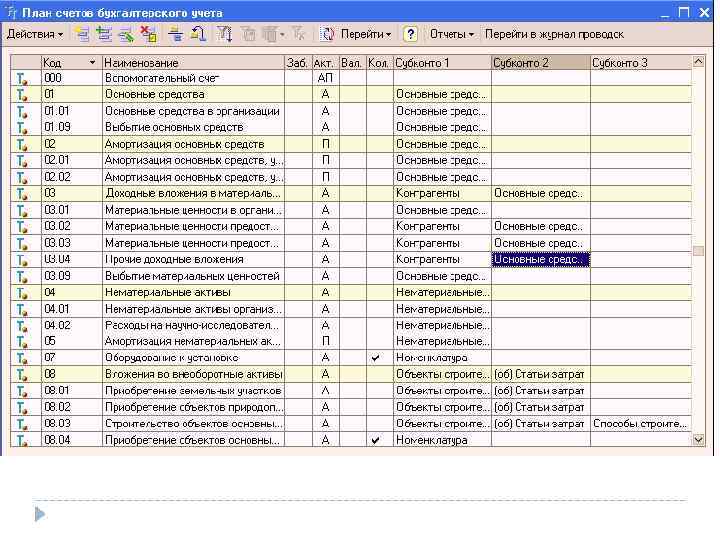720x540 pixels.
Task: Click the set filter and sort icon
Action: (224, 34)
